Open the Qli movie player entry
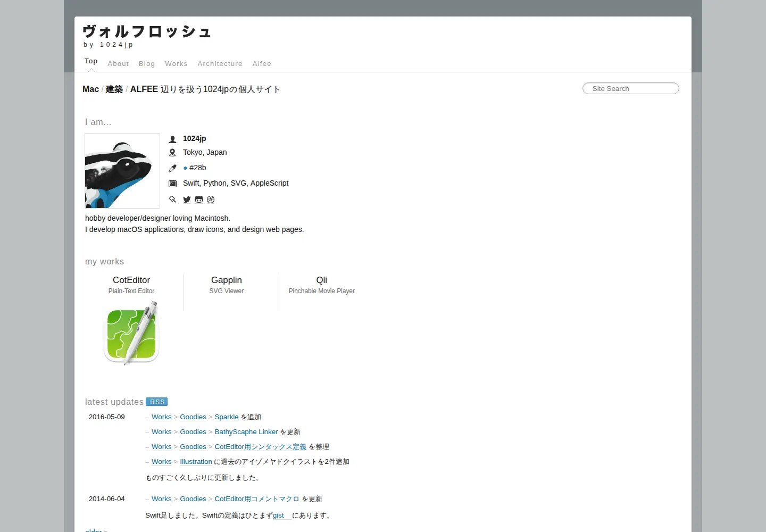This screenshot has height=532, width=766. click(x=322, y=285)
